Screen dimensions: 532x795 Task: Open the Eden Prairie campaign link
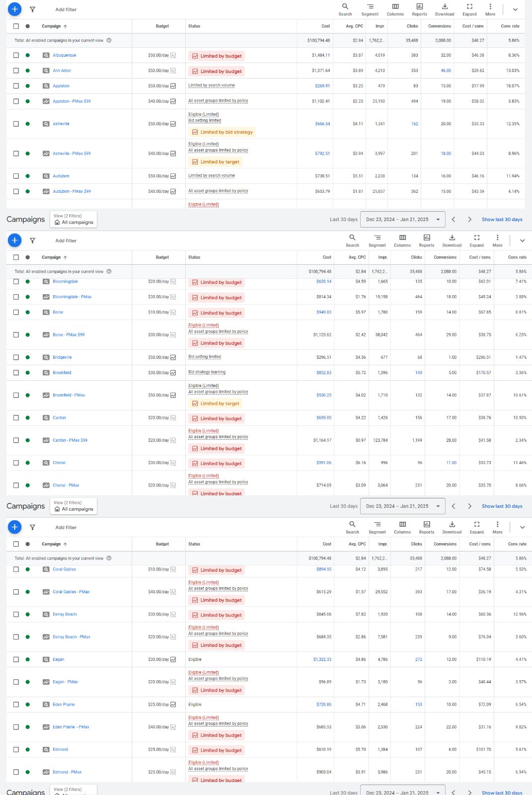coord(64,705)
